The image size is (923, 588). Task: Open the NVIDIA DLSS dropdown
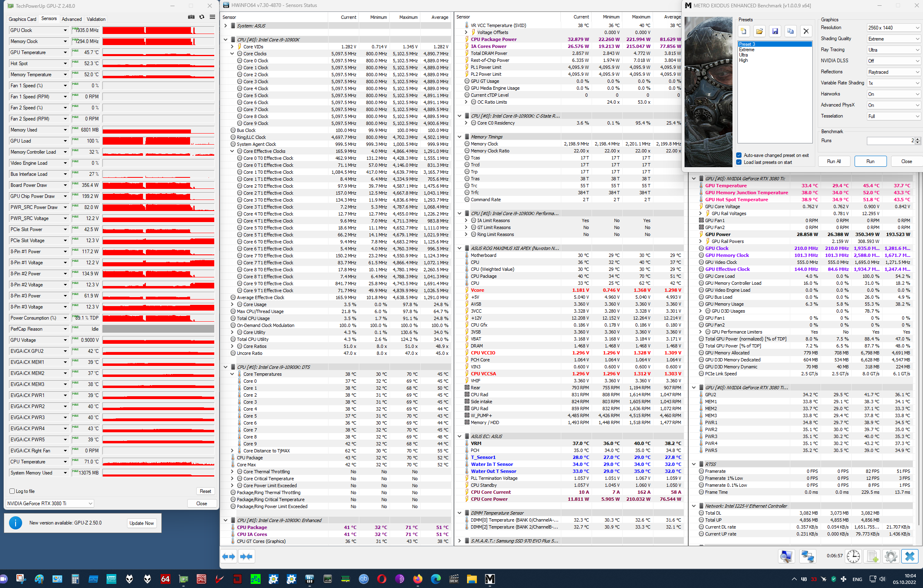coord(894,61)
